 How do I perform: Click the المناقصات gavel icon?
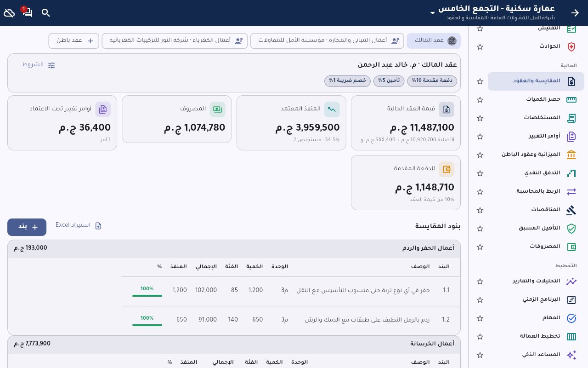(571, 210)
